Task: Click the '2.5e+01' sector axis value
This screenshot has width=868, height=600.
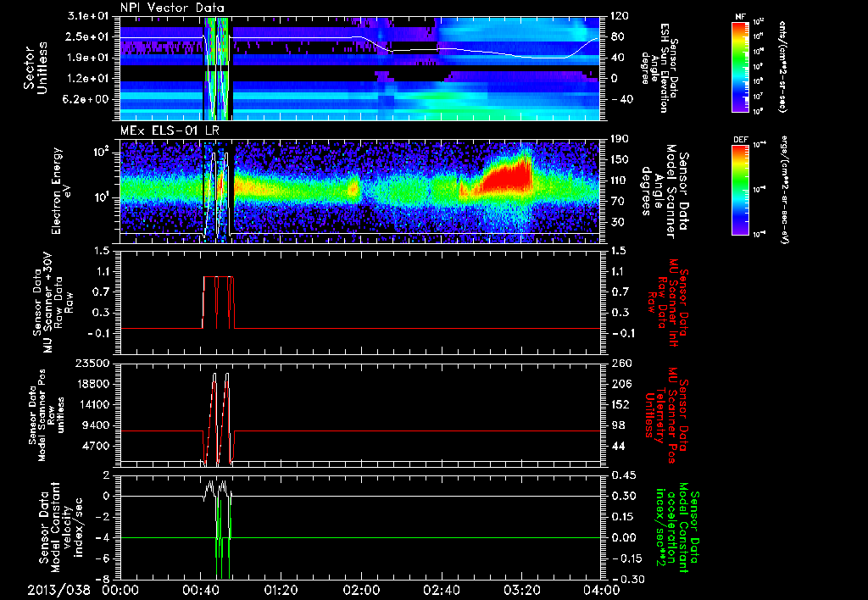Action: point(86,36)
